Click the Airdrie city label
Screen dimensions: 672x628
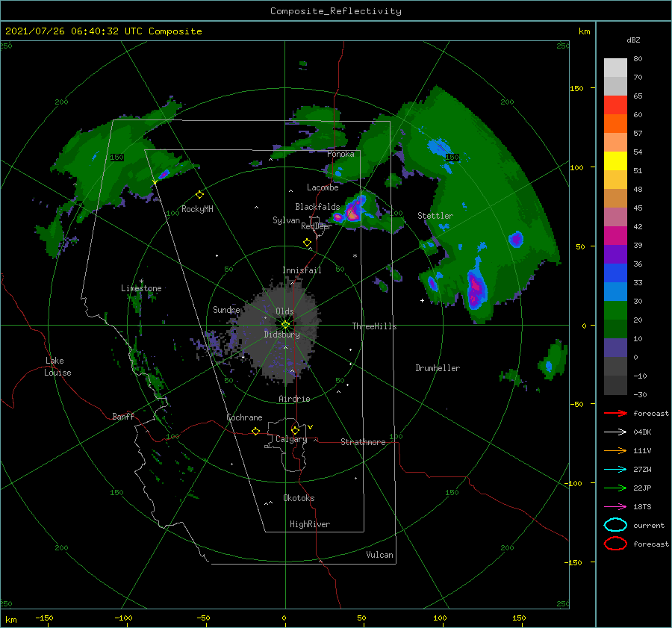coord(294,399)
